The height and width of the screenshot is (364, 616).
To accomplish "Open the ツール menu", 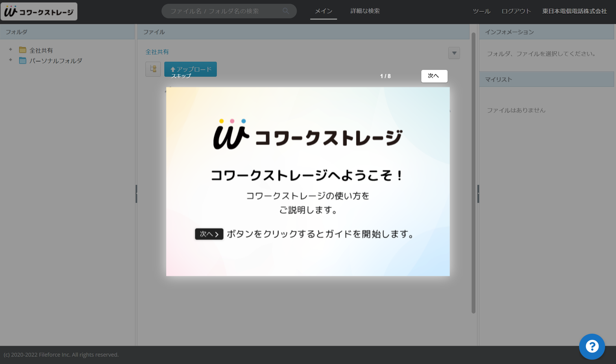I will tap(481, 11).
